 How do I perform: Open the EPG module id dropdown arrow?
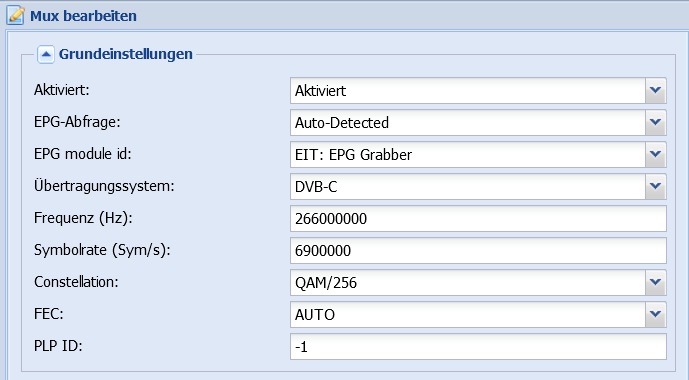(x=656, y=155)
